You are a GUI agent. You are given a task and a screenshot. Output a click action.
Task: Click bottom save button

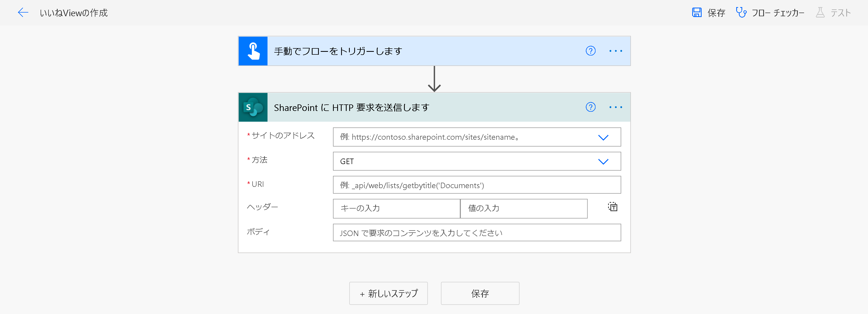pyautogui.click(x=480, y=294)
